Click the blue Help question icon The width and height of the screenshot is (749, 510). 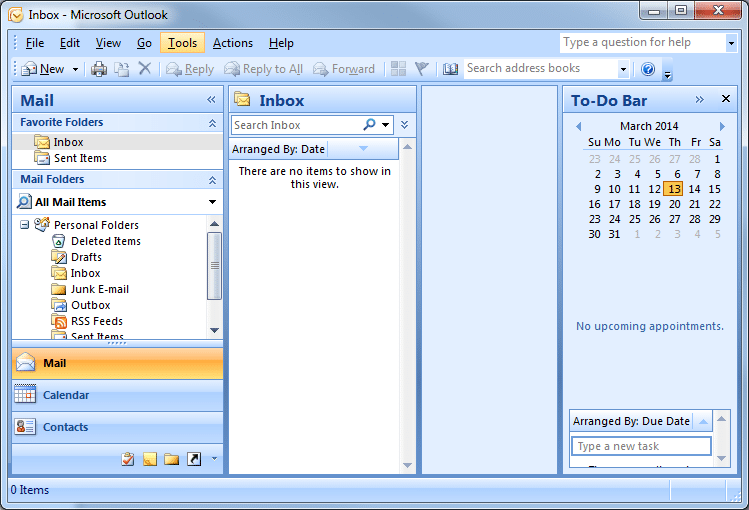pyautogui.click(x=648, y=69)
